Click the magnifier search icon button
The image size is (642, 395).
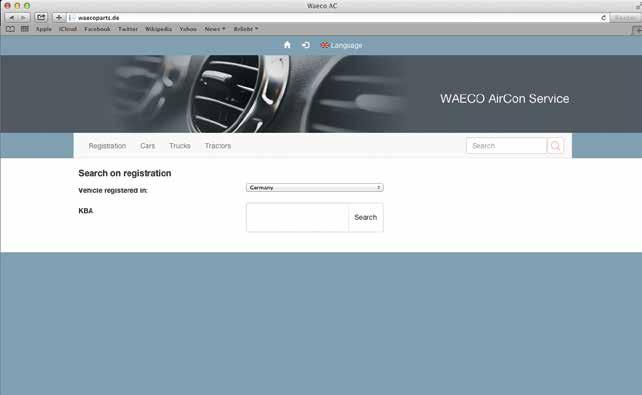click(555, 146)
